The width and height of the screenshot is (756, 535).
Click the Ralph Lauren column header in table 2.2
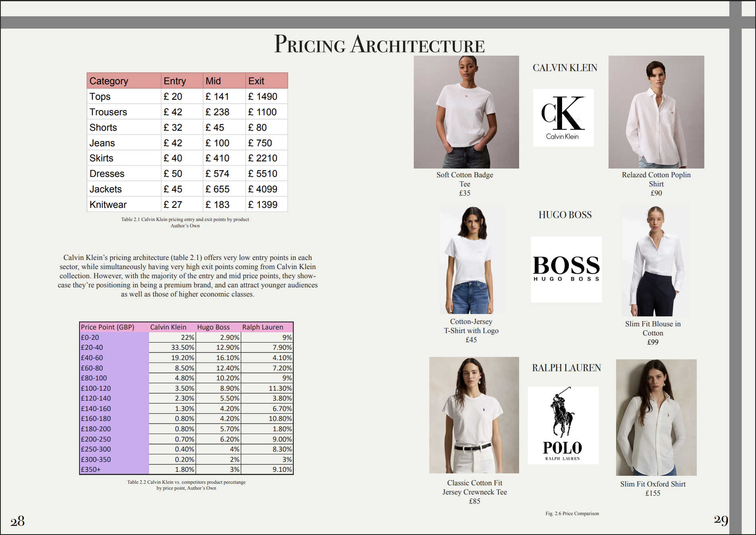tap(263, 327)
